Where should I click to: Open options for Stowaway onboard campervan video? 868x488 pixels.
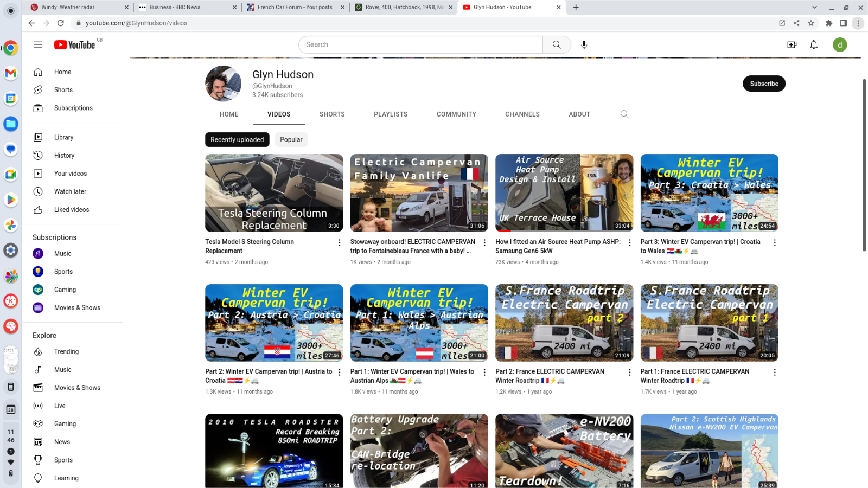484,243
